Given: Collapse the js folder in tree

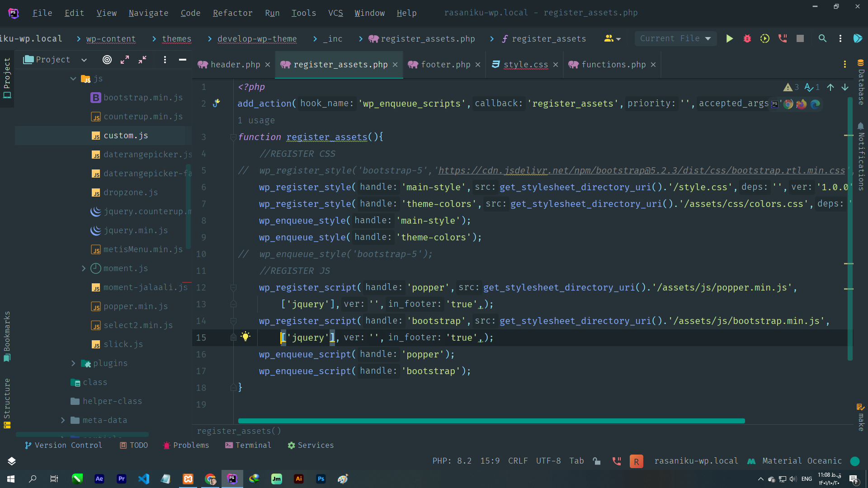Looking at the screenshot, I should [x=73, y=79].
